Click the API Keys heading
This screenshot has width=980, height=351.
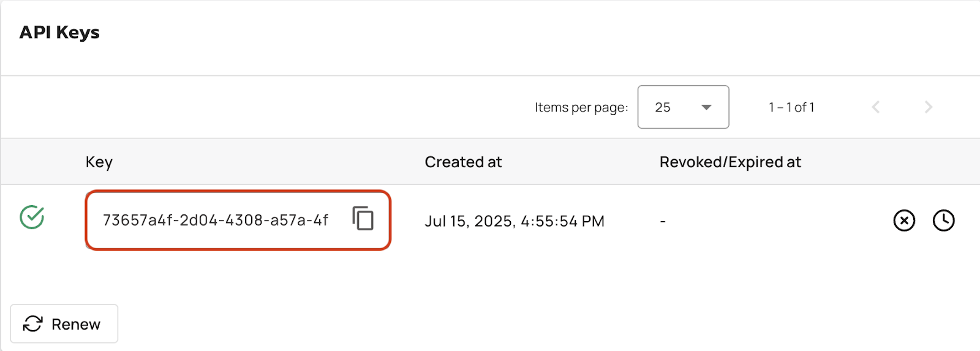[59, 32]
